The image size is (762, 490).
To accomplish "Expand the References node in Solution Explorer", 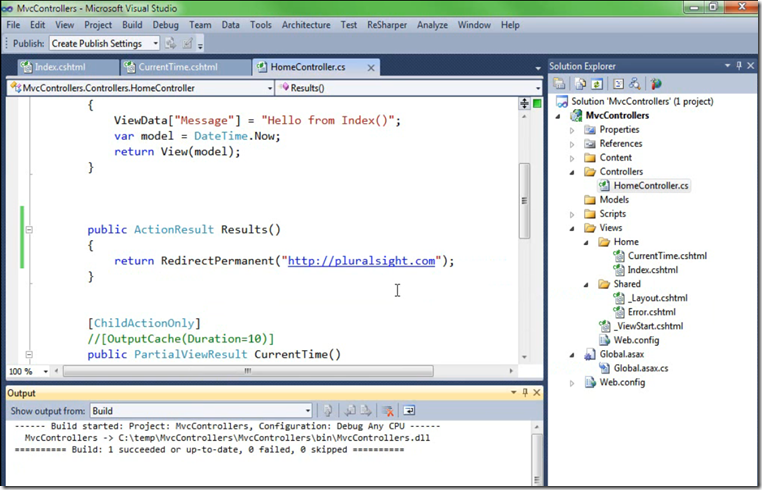I will pyautogui.click(x=572, y=144).
